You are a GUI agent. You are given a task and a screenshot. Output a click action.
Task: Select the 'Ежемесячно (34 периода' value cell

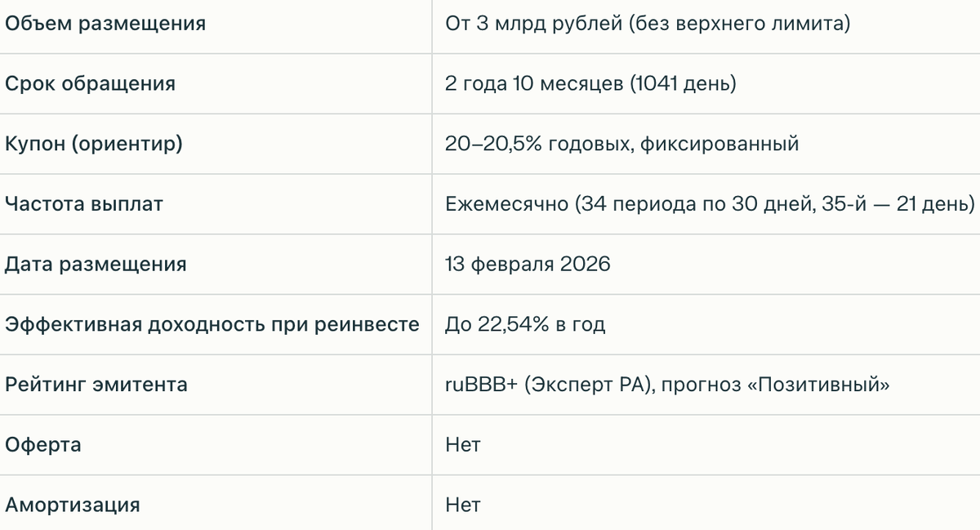coord(706,204)
